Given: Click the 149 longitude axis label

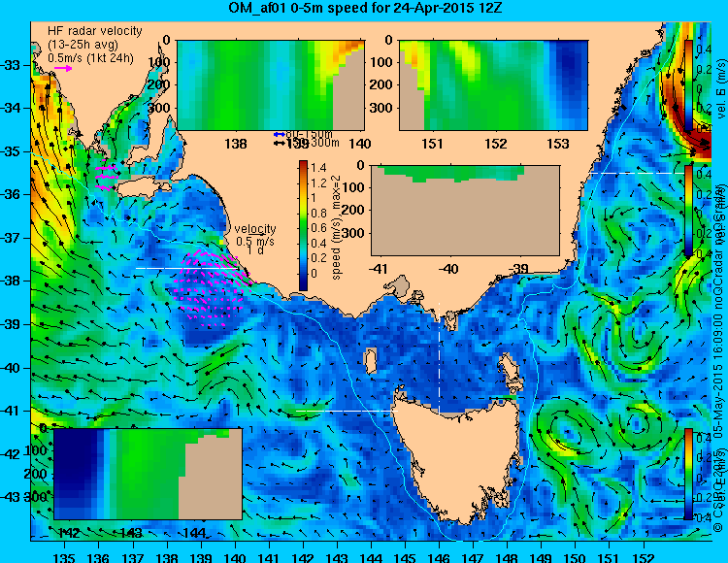Looking at the screenshot, I should 541,557.
